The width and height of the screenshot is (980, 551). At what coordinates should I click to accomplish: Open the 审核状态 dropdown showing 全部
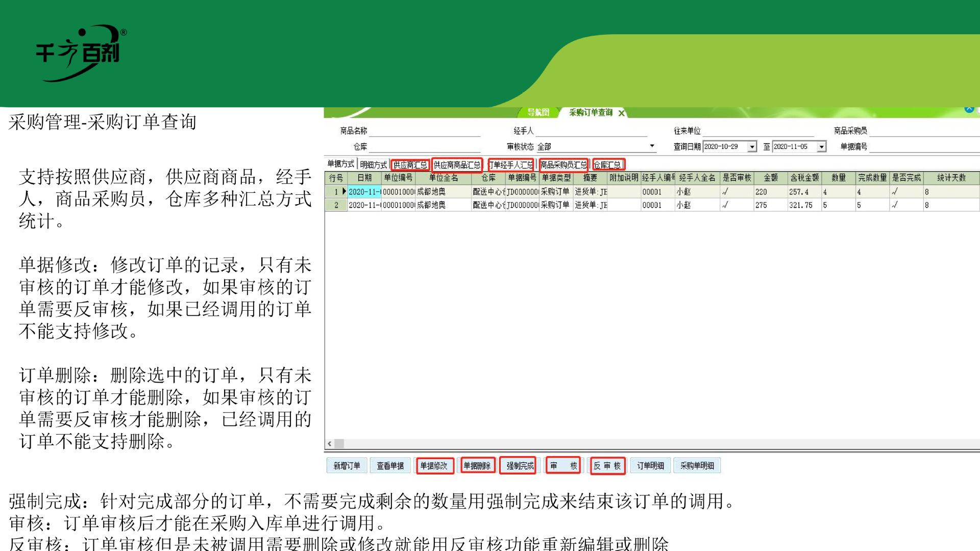pos(652,146)
